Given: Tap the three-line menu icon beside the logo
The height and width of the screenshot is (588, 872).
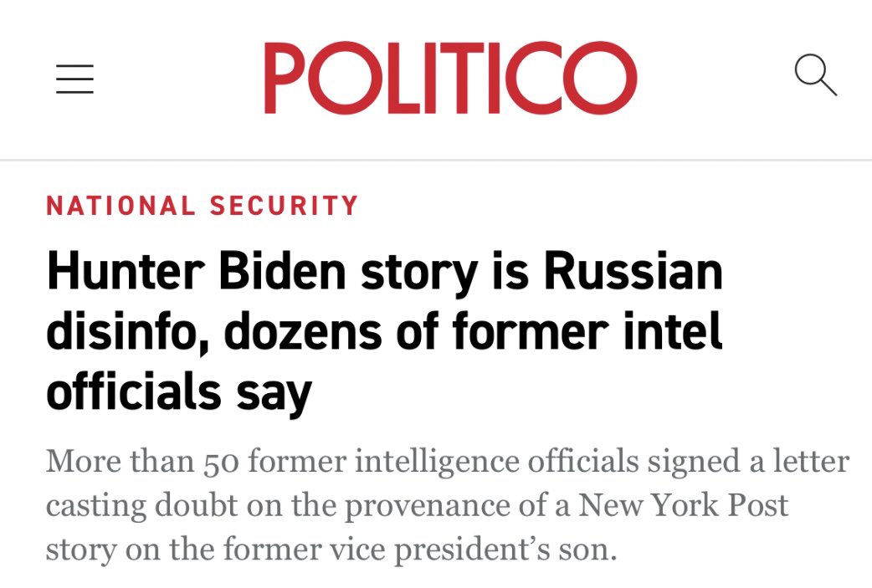Looking at the screenshot, I should (74, 79).
